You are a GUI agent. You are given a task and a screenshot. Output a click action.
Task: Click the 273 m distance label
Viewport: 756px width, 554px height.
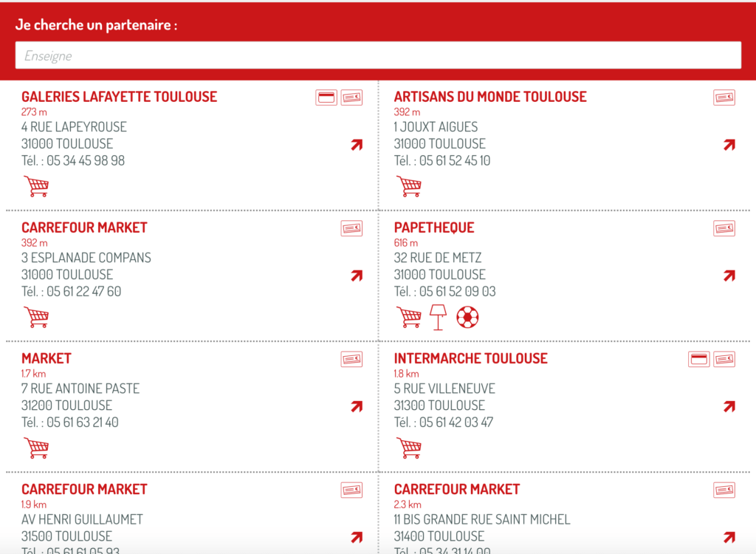[x=34, y=112]
